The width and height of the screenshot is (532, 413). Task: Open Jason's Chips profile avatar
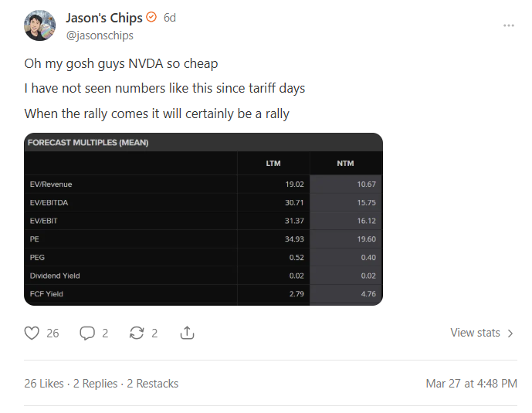(39, 25)
